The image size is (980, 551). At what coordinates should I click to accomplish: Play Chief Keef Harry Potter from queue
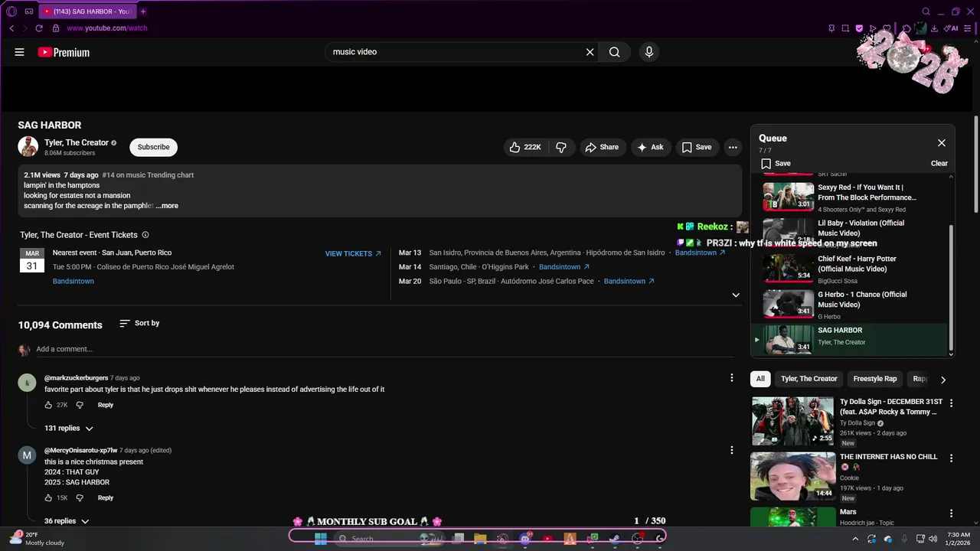(x=850, y=269)
